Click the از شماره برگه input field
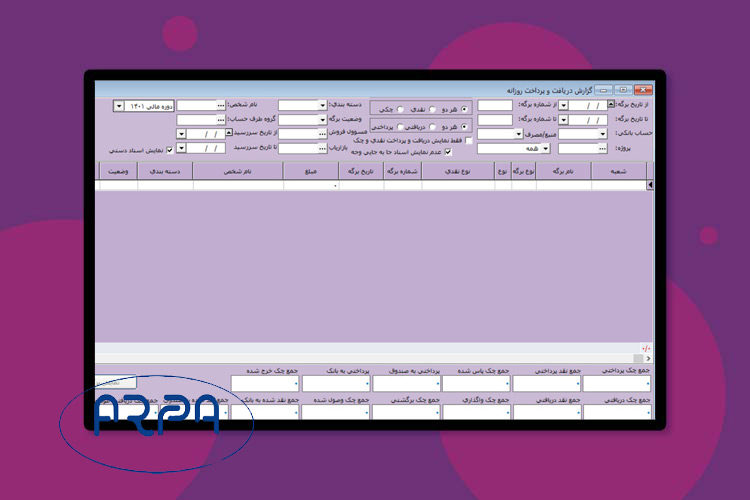This screenshot has height=500, width=750. (495, 105)
